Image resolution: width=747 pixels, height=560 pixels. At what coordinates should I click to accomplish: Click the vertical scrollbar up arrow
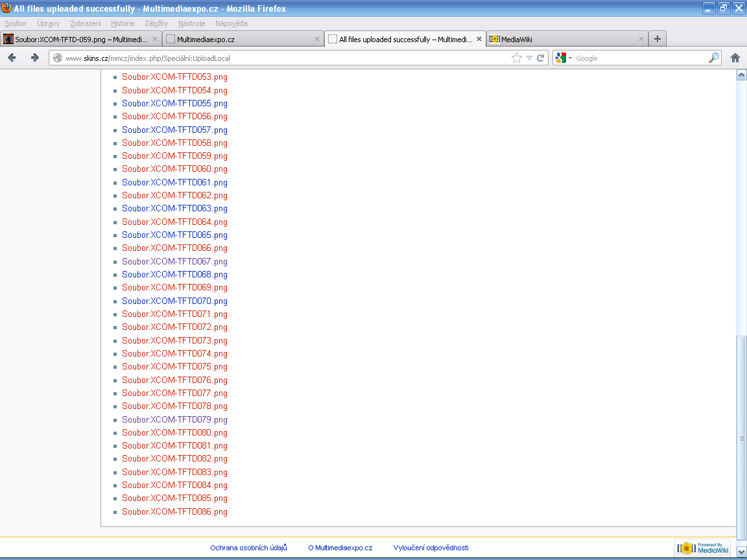coord(741,75)
